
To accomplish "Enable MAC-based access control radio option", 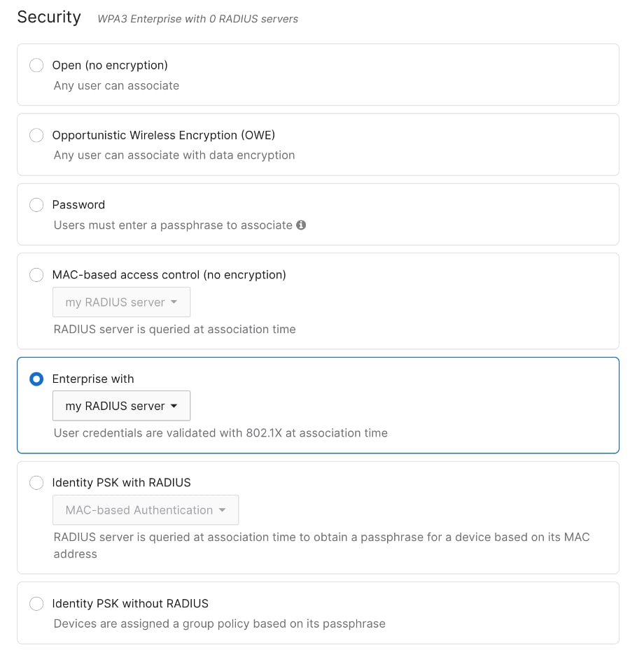I will (x=36, y=275).
